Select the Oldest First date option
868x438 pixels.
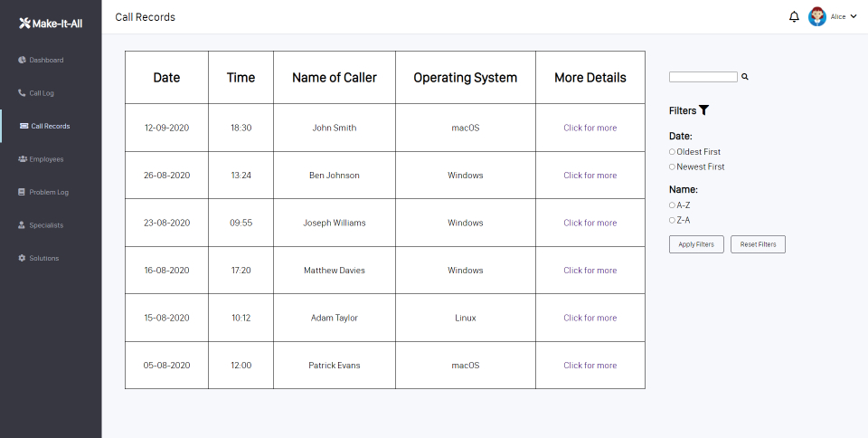[x=672, y=152]
